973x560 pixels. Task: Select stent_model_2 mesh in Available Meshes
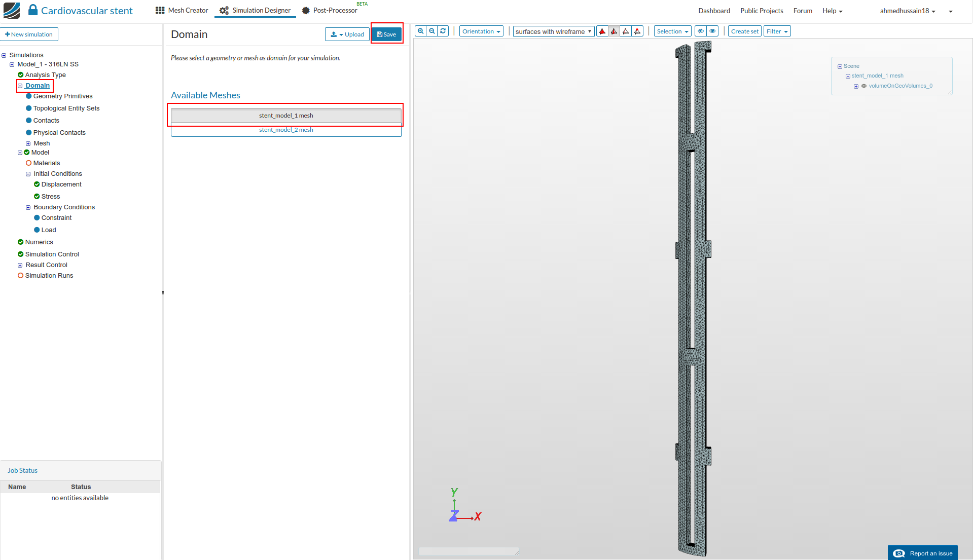(x=286, y=130)
